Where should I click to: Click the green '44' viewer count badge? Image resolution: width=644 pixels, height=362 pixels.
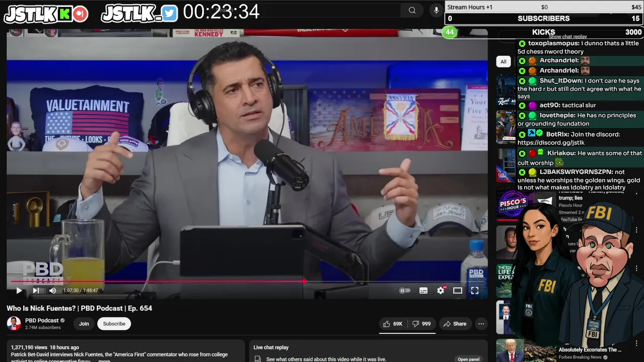(x=449, y=32)
